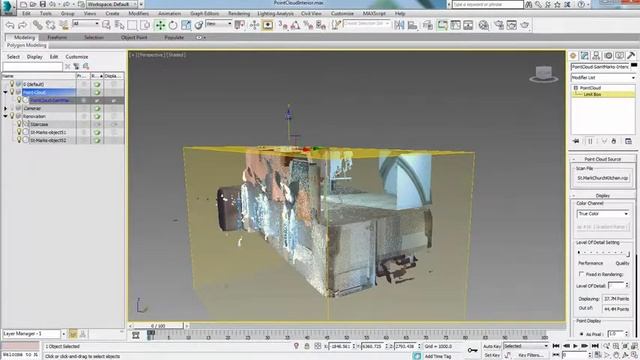This screenshot has height=360, width=640.
Task: Toggle light bulb visibility for Staircase object
Action: pyautogui.click(x=19, y=124)
